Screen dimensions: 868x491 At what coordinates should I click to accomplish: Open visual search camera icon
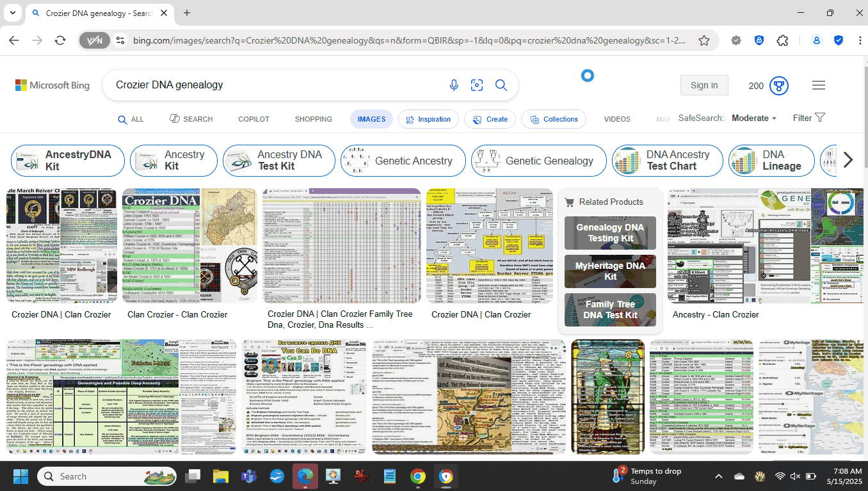pyautogui.click(x=477, y=85)
